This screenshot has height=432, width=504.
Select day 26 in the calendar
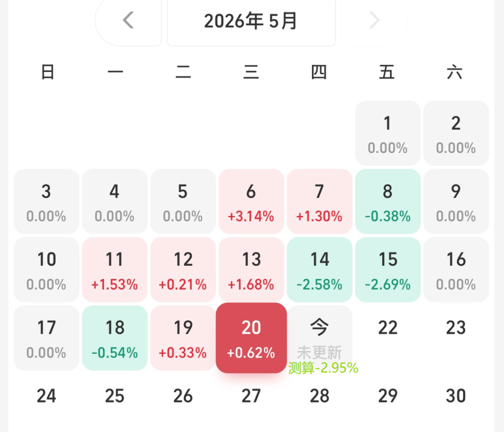point(183,396)
